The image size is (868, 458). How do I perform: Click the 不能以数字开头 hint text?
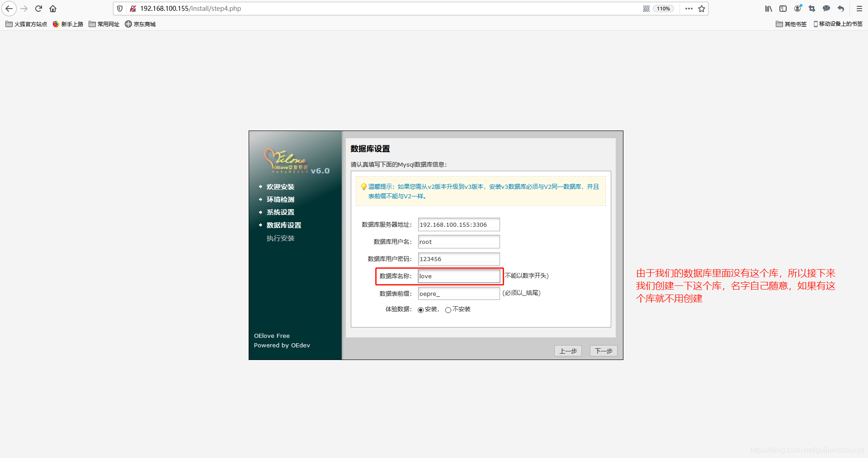click(x=527, y=276)
